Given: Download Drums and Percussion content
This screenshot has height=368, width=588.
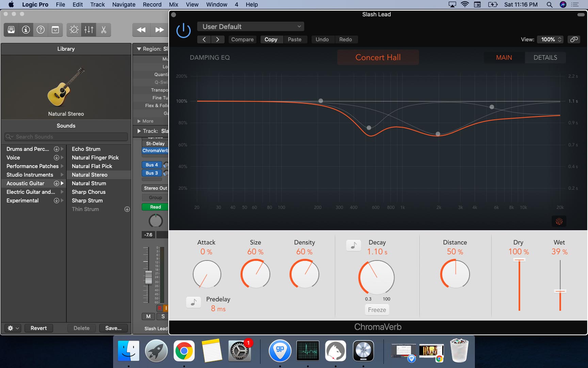Looking at the screenshot, I should coord(56,149).
